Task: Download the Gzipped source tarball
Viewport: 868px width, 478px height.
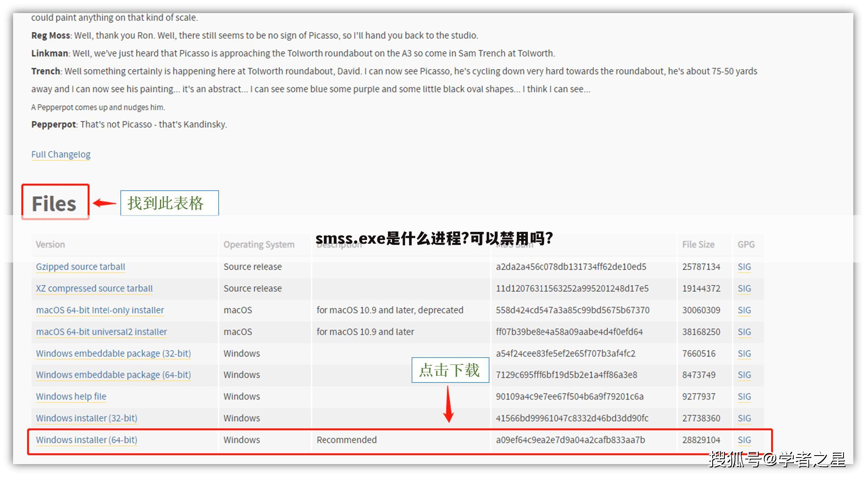Action: click(80, 267)
